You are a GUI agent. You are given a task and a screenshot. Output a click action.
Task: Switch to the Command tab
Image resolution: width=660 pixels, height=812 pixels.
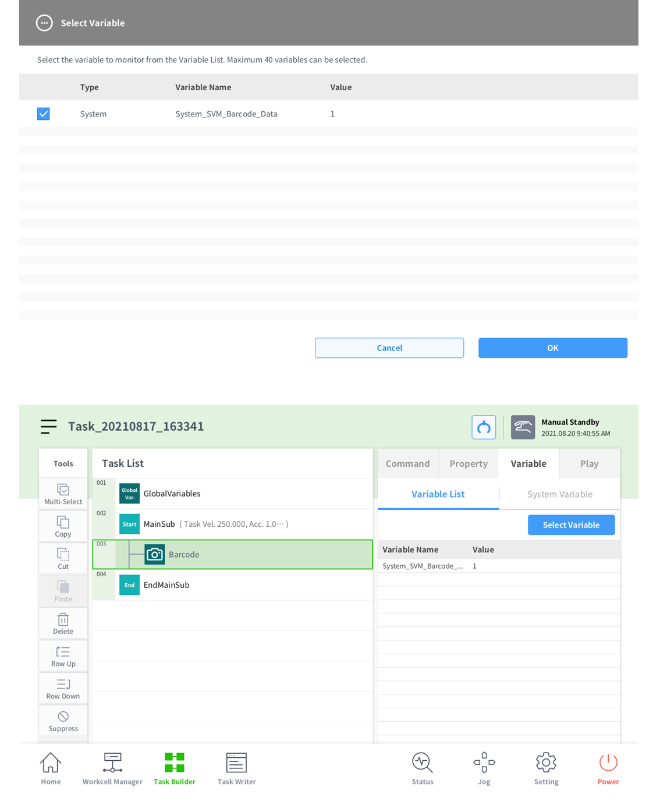[x=407, y=464]
